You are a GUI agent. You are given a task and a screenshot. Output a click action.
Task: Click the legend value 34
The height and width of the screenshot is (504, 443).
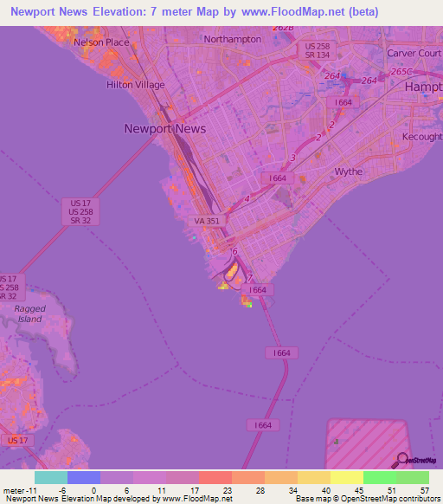[293, 491]
